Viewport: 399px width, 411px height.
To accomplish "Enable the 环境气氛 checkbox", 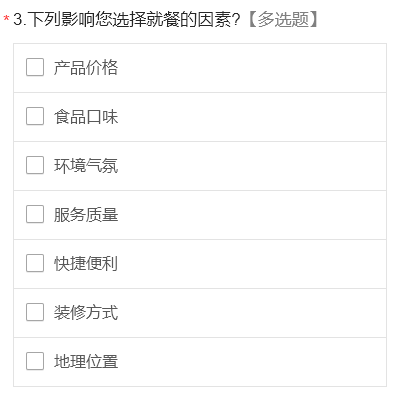I will click(35, 165).
